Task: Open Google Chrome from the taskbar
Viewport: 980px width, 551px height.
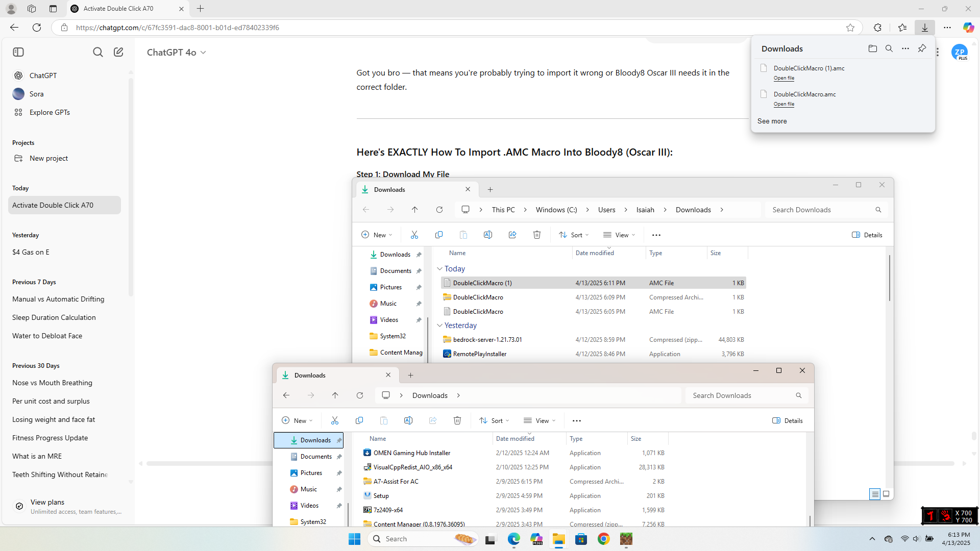Action: click(603, 539)
